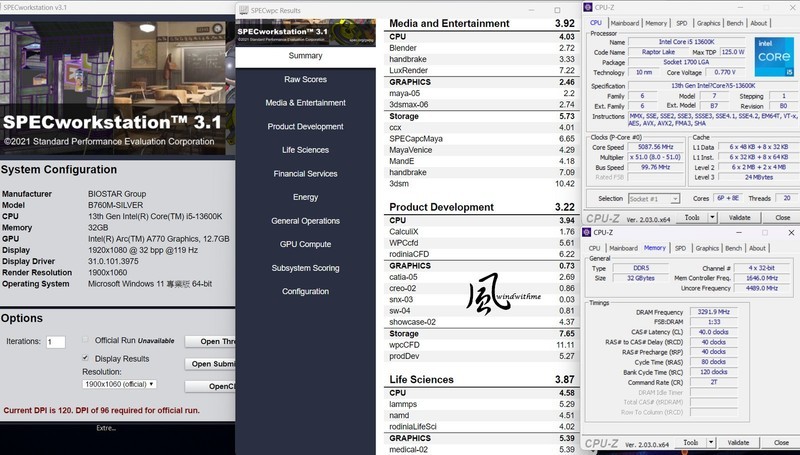Click the CPU-Z title bar icon of the upper window
This screenshot has width=800, height=455.
click(590, 8)
